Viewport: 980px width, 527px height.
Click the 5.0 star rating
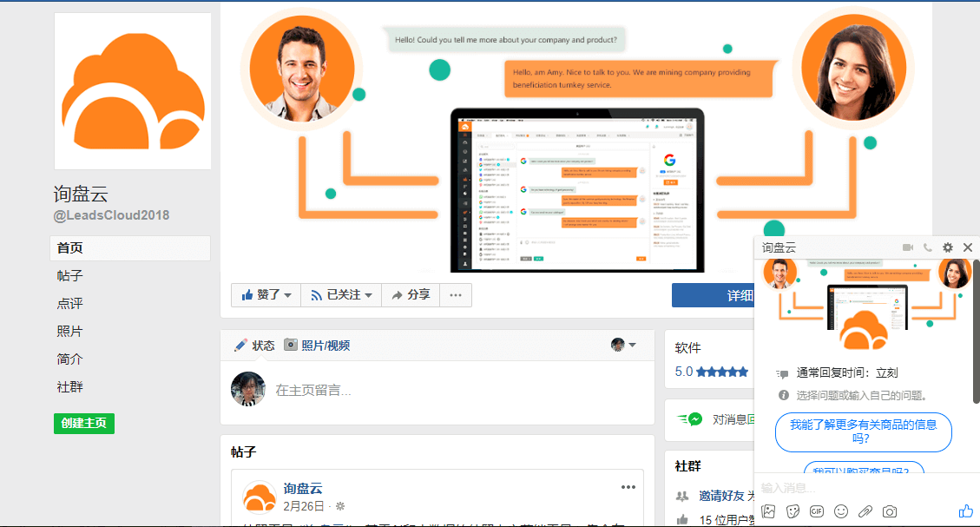pos(711,372)
